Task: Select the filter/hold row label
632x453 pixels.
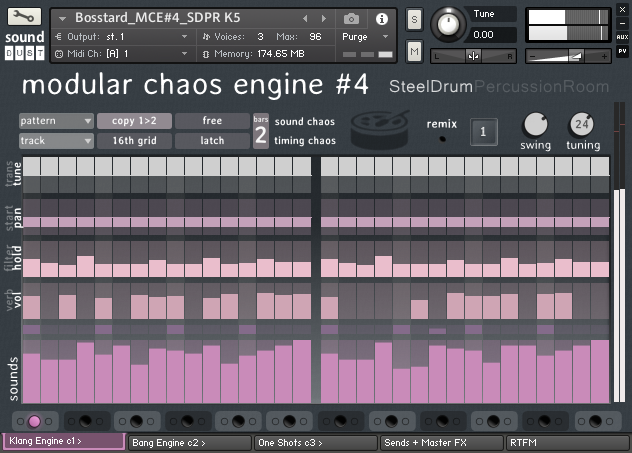Action: (x=13, y=258)
